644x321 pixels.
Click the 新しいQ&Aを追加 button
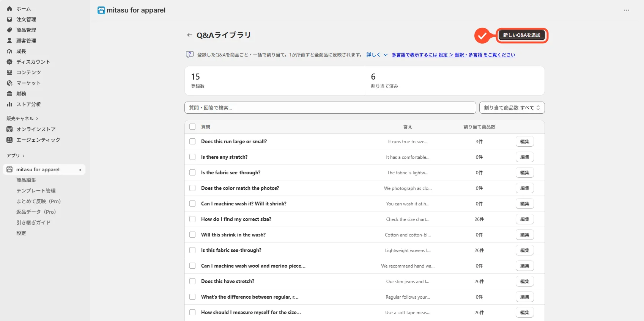pos(522,35)
